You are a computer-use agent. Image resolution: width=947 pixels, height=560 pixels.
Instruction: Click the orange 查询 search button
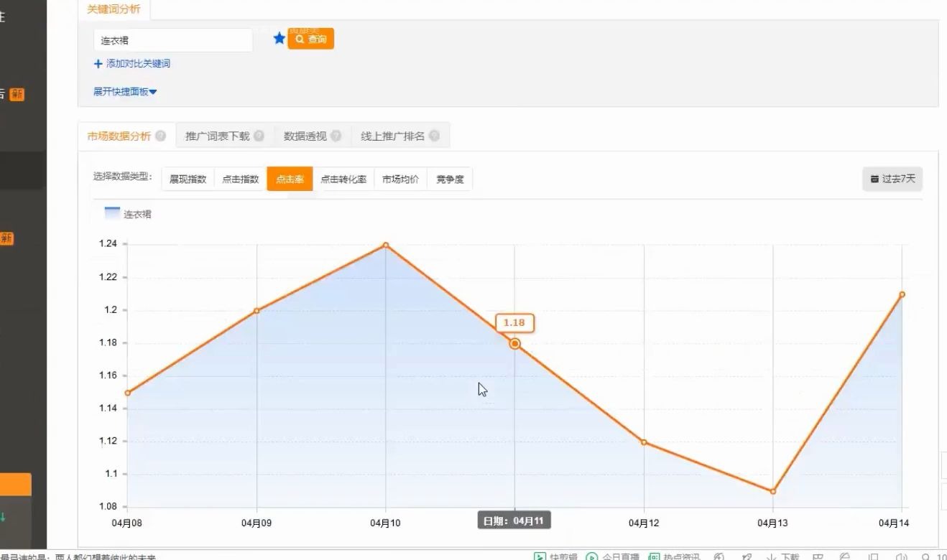310,39
